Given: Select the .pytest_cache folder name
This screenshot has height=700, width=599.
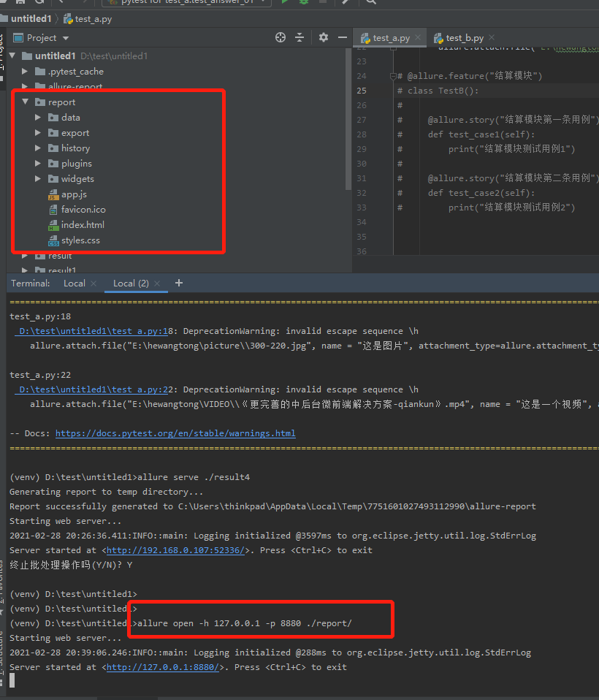Looking at the screenshot, I should pos(76,72).
